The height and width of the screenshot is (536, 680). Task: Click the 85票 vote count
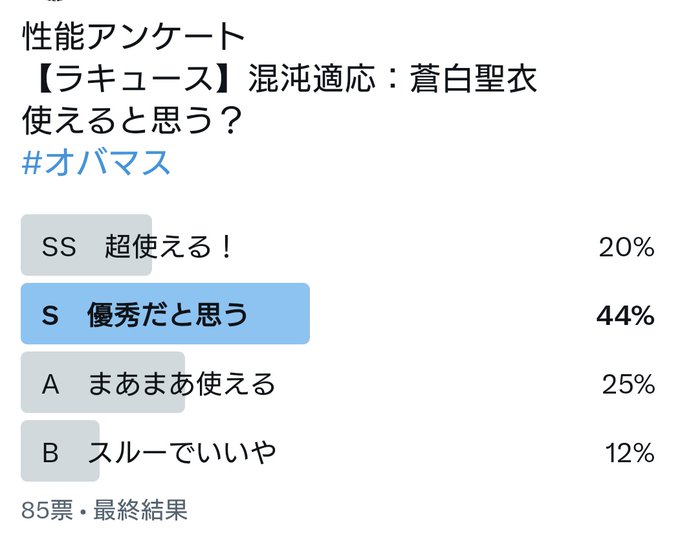47,510
